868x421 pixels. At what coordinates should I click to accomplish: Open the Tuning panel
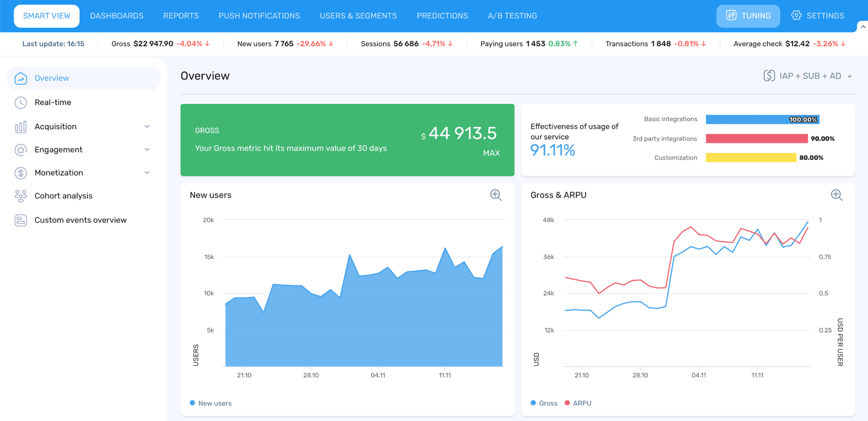[x=748, y=16]
